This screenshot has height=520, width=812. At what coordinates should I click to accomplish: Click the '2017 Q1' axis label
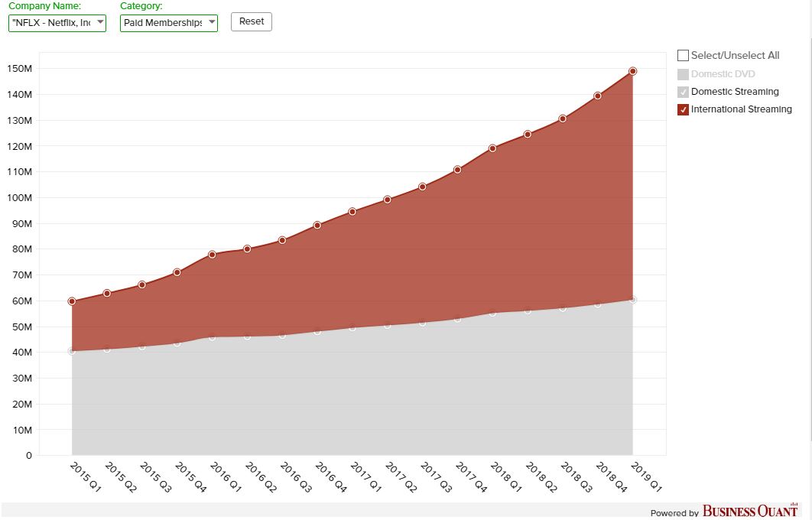365,477
